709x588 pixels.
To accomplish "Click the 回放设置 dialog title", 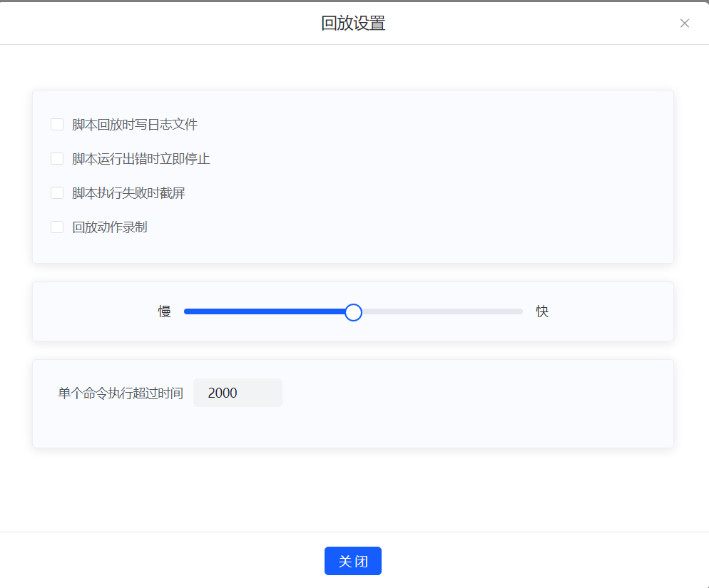I will pos(353,24).
